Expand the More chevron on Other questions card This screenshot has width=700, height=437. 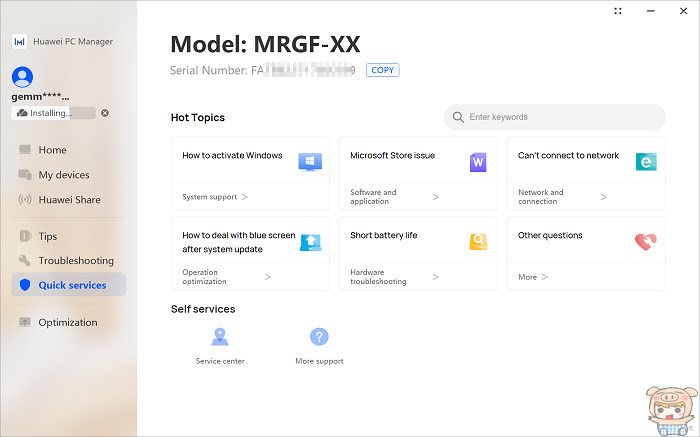tap(545, 277)
